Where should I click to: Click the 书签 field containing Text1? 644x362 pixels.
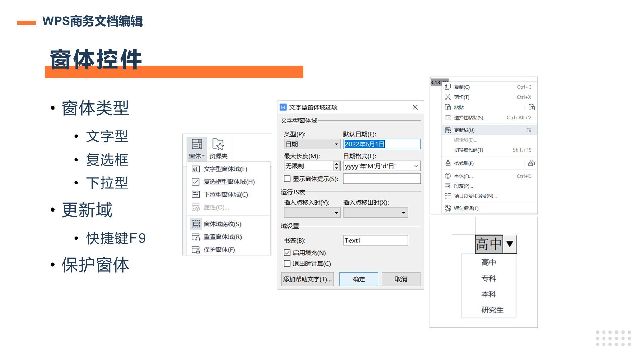point(375,240)
